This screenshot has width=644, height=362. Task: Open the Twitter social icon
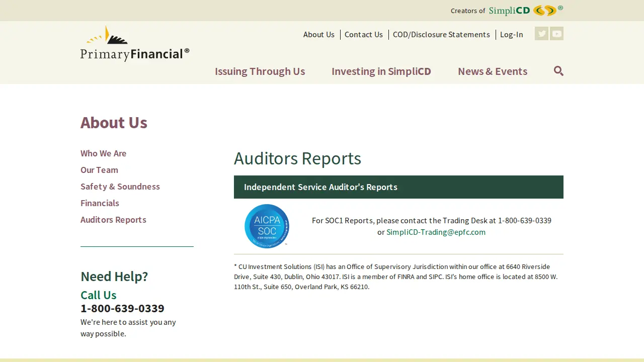tap(541, 34)
